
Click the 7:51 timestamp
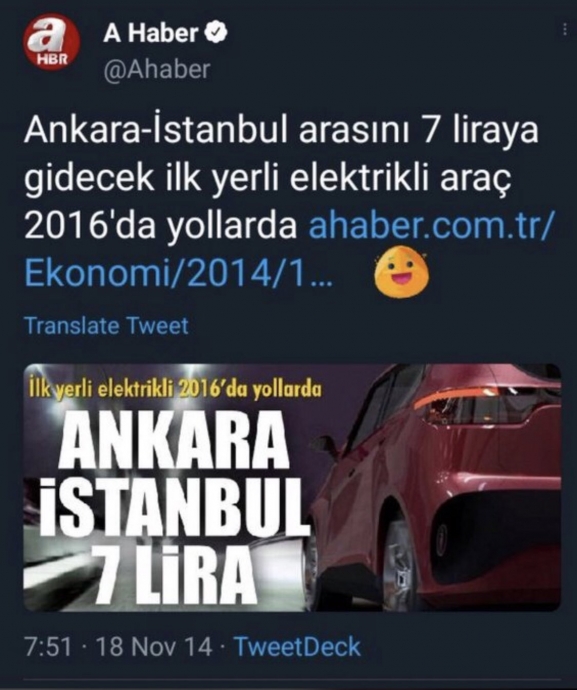(x=48, y=647)
